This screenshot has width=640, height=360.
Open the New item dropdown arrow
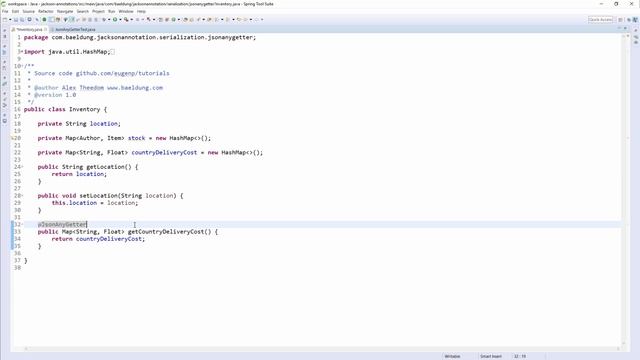(10, 20)
